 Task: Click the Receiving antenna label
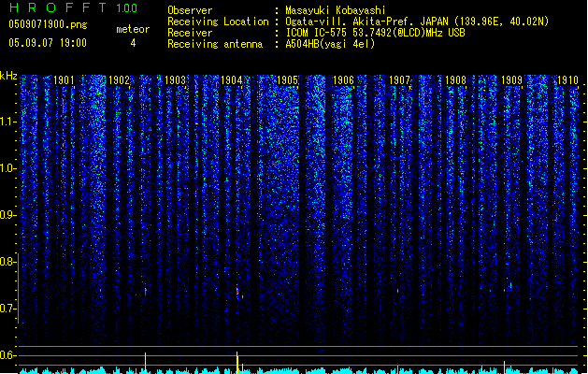pos(215,44)
